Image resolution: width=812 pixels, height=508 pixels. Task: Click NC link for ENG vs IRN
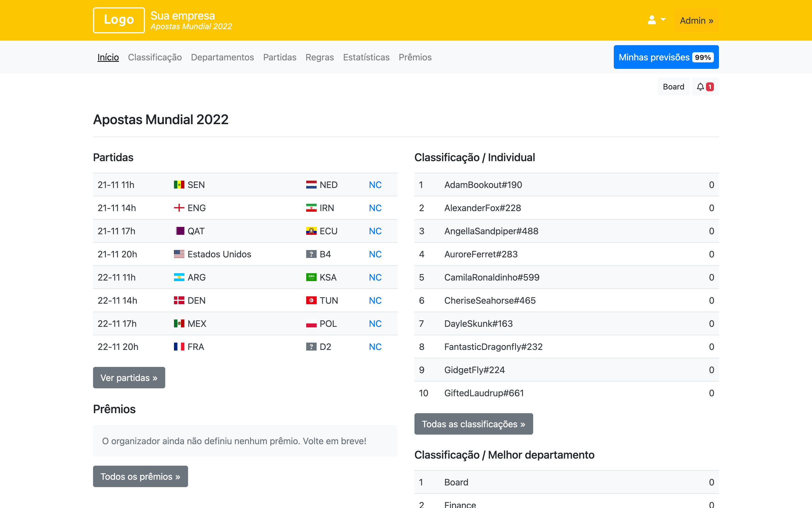(375, 208)
